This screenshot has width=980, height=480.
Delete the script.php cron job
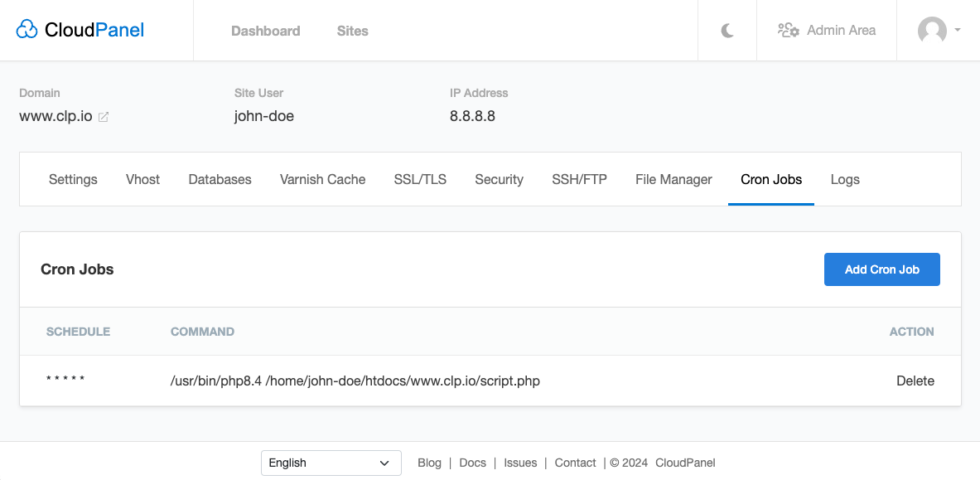[915, 381]
